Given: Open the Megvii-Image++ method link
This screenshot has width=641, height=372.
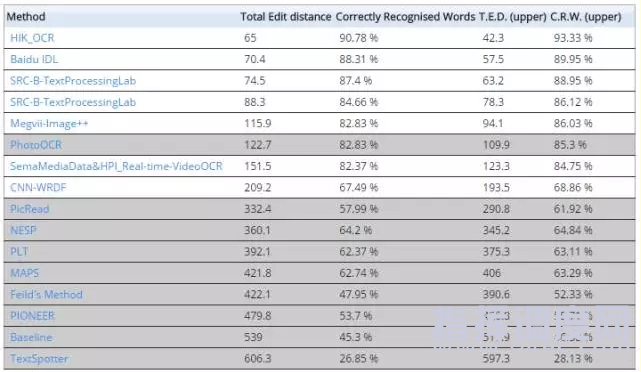Looking at the screenshot, I should click(49, 123).
